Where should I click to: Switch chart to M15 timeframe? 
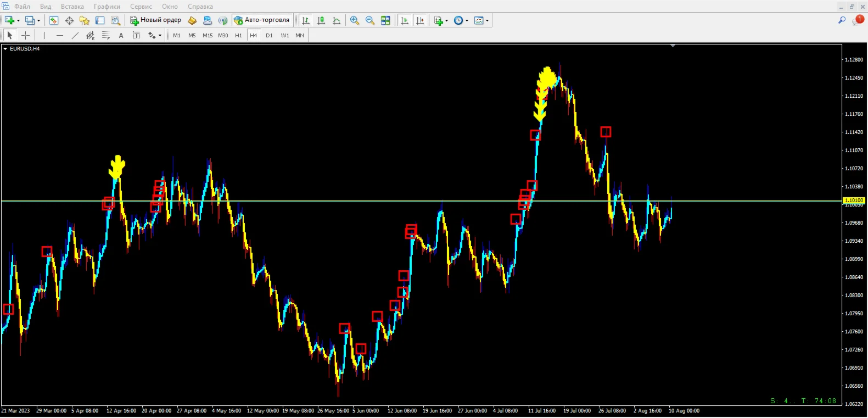pos(208,35)
